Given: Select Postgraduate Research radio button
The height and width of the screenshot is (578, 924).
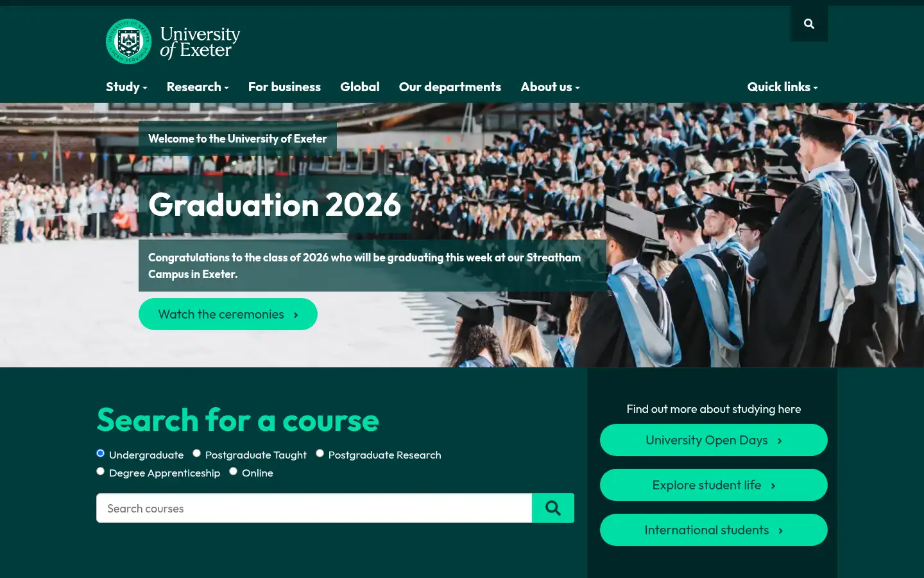Looking at the screenshot, I should point(320,453).
